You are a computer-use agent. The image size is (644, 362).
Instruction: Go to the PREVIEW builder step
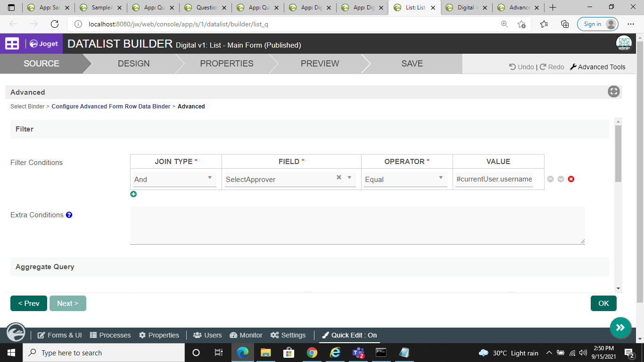pos(320,64)
